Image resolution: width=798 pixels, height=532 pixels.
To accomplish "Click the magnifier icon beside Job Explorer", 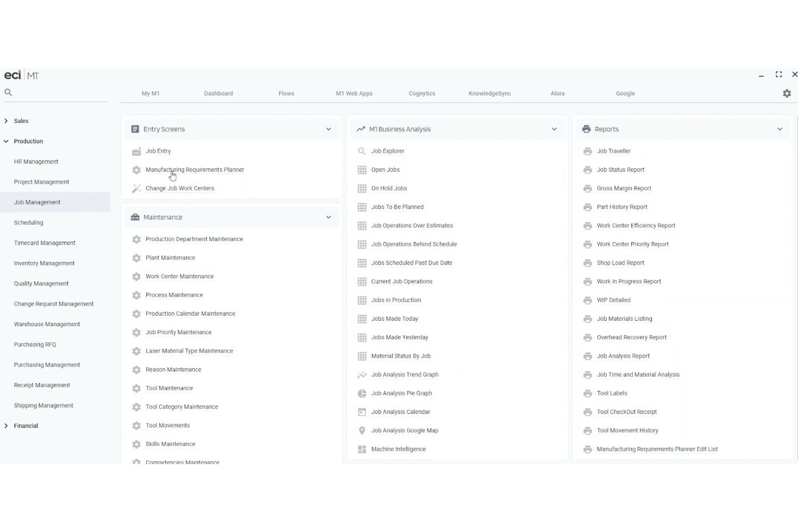I will tap(362, 151).
